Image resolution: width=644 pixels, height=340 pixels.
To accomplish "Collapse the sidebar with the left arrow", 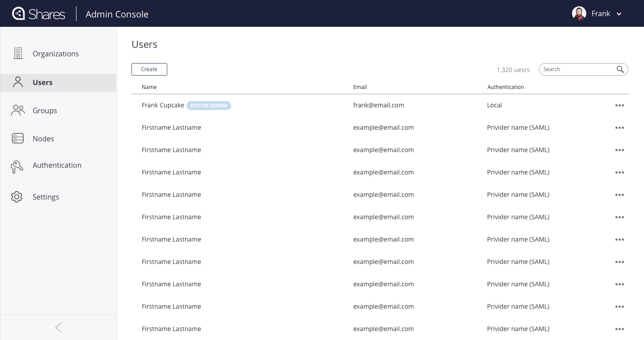I will [x=59, y=327].
